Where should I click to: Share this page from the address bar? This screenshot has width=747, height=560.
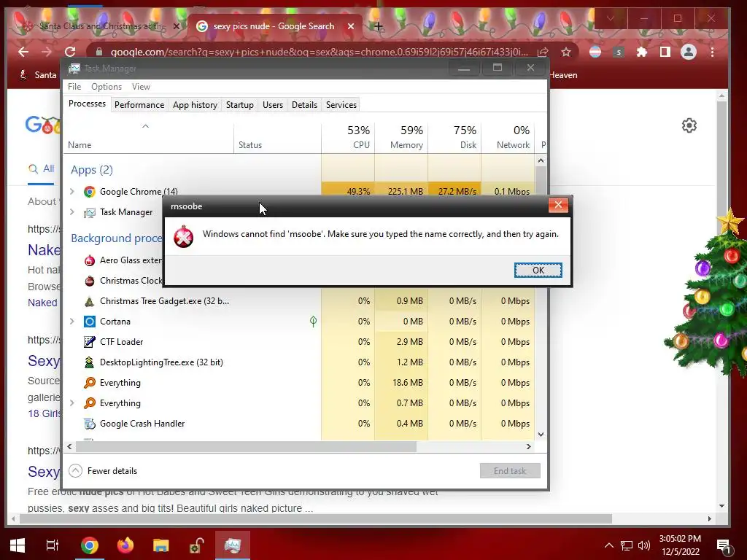pyautogui.click(x=543, y=52)
